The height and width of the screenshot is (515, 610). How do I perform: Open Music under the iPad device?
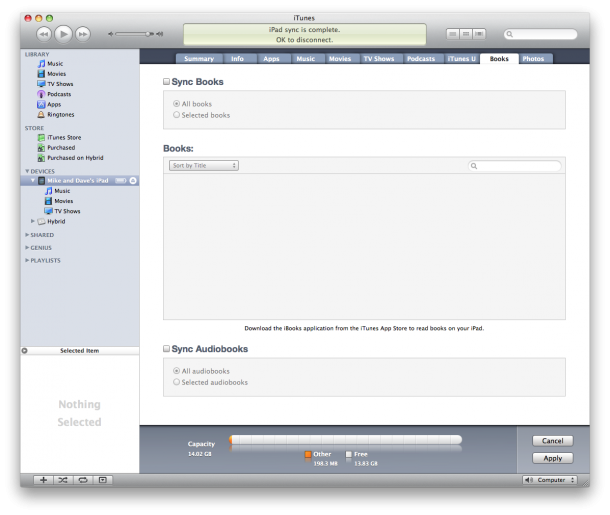tap(57, 191)
